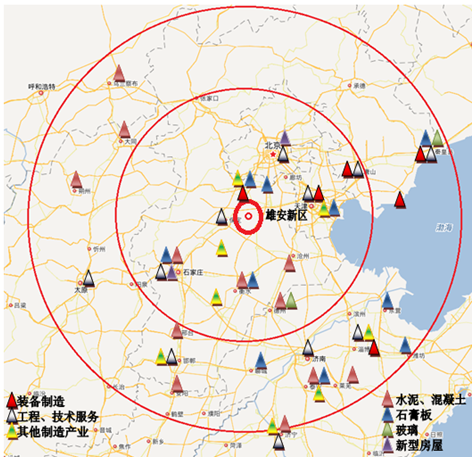
Task: Click the brown marker at 邢台
Action: coord(177,331)
